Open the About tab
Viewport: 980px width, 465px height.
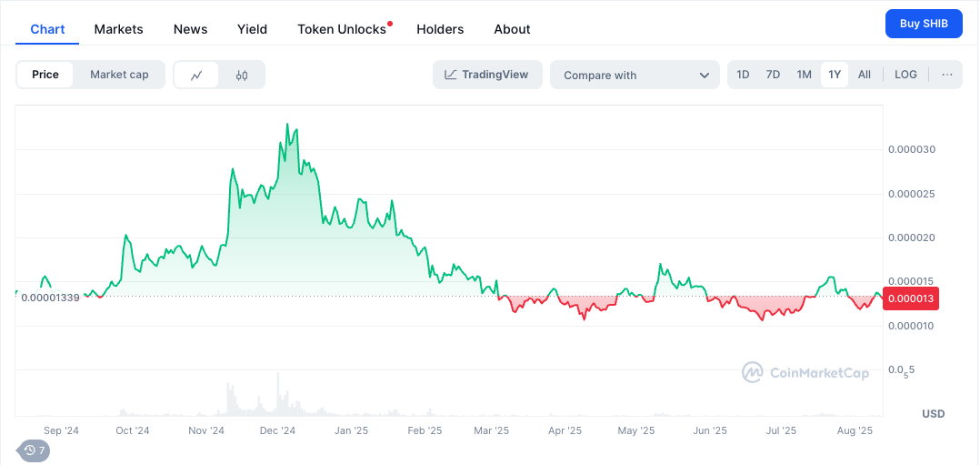coord(512,29)
